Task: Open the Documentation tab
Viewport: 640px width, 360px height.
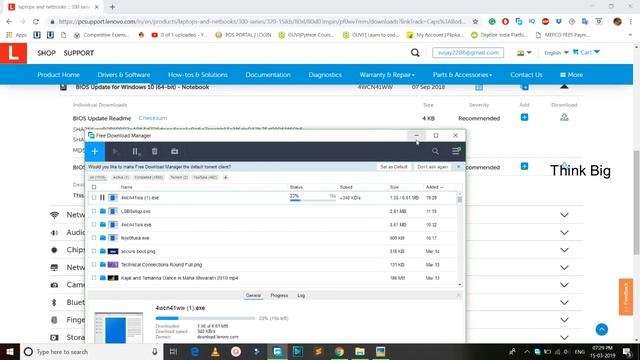Action: pos(268,75)
